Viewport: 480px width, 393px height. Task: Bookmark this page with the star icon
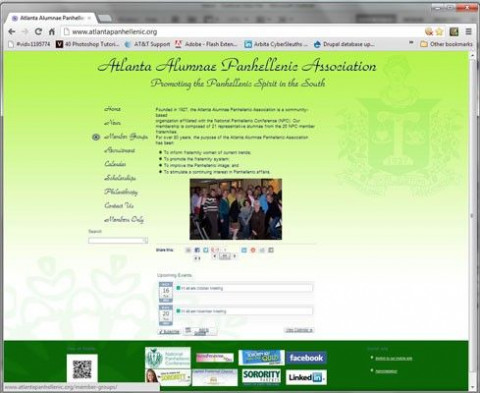pyautogui.click(x=439, y=32)
